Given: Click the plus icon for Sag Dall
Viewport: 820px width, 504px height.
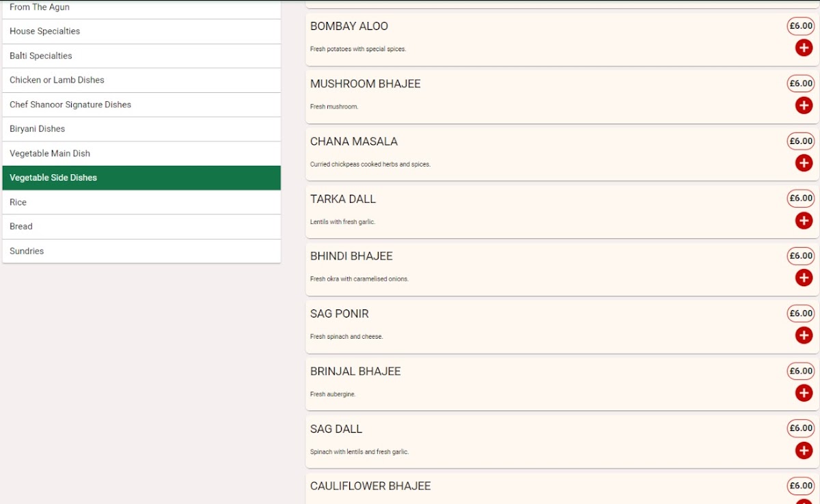Looking at the screenshot, I should pyautogui.click(x=804, y=451).
